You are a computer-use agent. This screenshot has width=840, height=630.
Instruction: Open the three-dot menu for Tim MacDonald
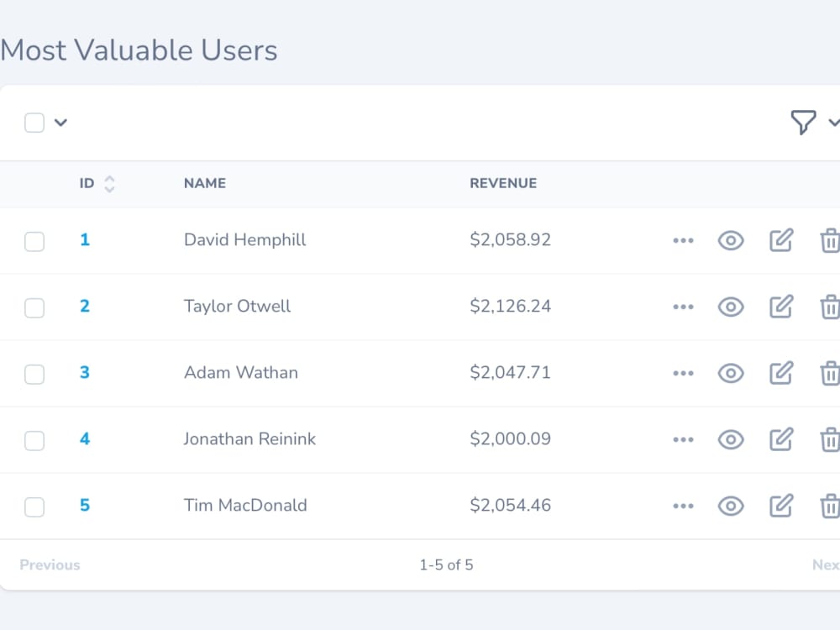pyautogui.click(x=683, y=506)
